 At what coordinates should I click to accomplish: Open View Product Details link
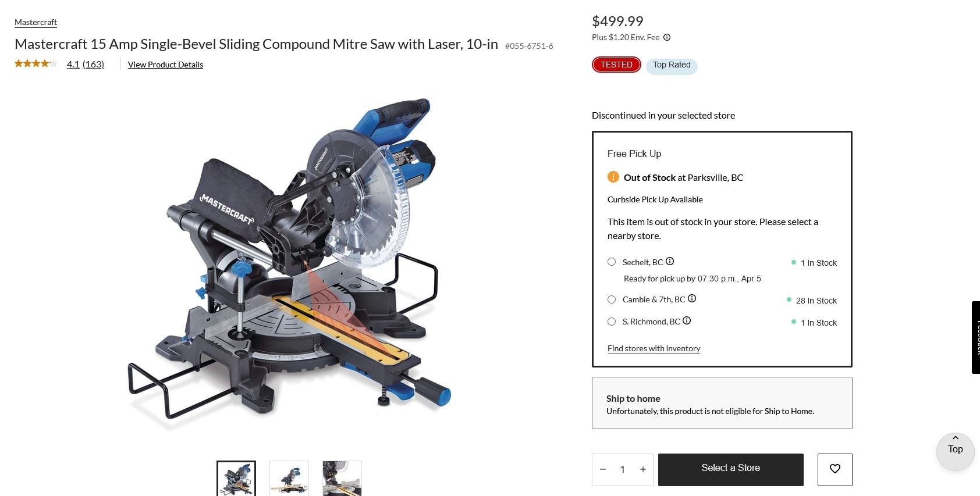(165, 65)
